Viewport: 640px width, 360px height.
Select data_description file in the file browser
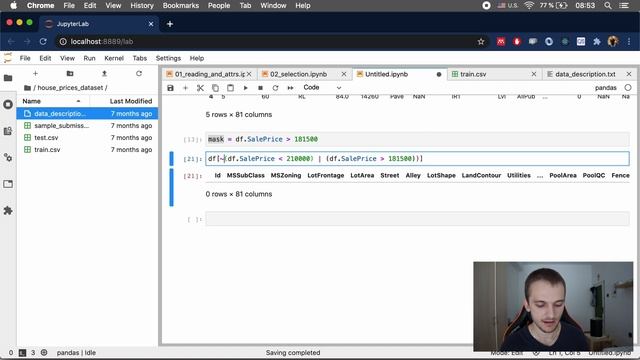pos(87,113)
